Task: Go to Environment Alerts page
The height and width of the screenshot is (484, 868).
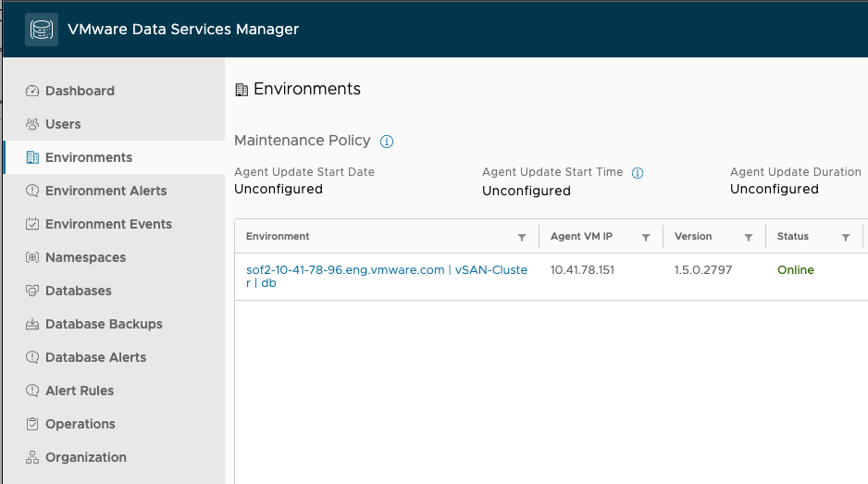Action: (105, 191)
